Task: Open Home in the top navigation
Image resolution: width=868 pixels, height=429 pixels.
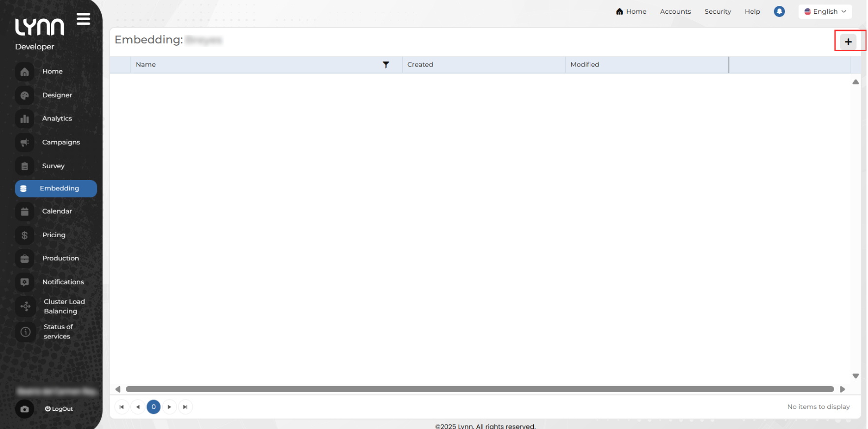Action: [631, 11]
